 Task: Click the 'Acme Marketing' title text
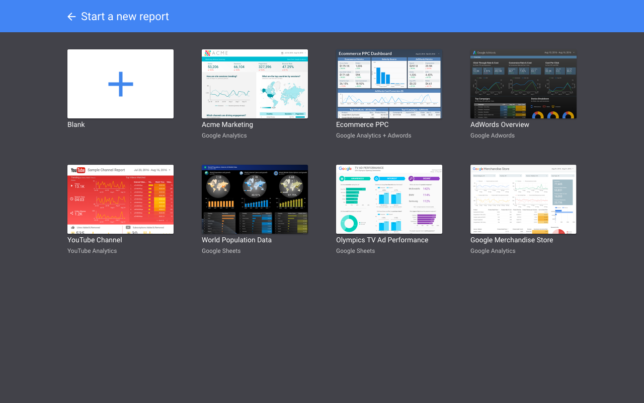click(x=227, y=124)
